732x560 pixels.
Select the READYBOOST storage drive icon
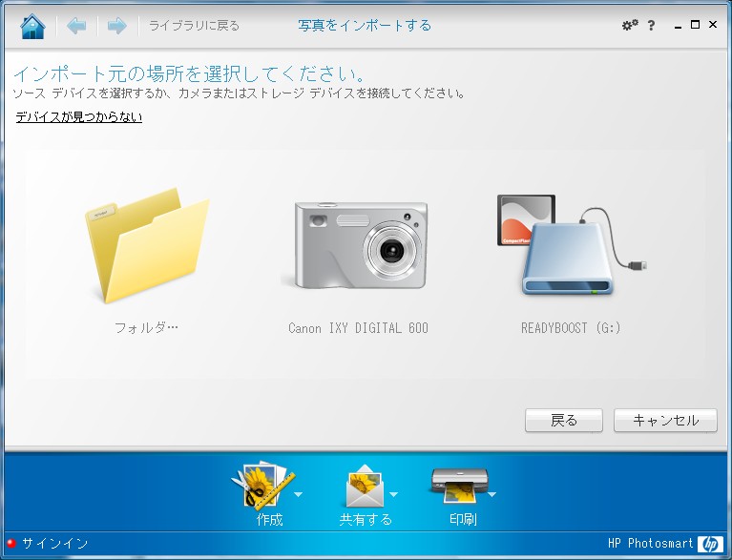tap(572, 245)
